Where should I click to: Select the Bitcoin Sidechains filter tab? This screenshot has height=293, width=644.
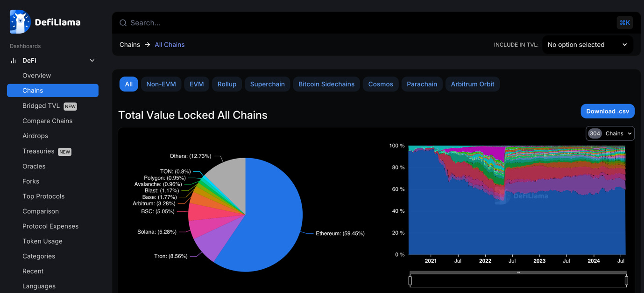click(x=326, y=84)
